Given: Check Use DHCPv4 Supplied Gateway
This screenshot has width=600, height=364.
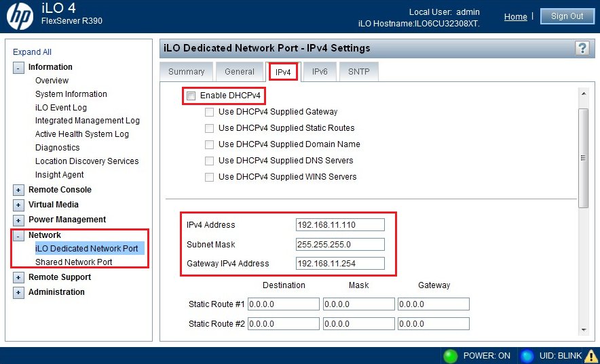Looking at the screenshot, I should [x=209, y=113].
